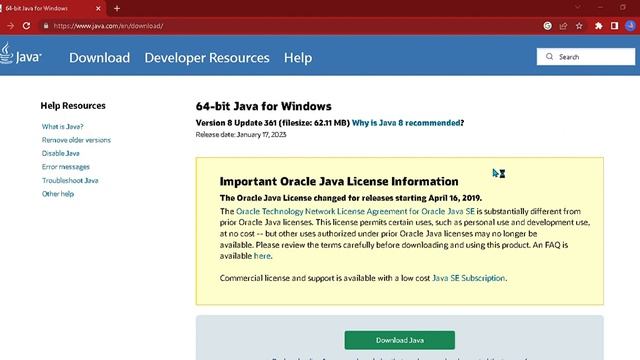Viewport: 640px width, 360px height.
Task: Click the 64-bit Java for Windows page heading
Action: [264, 107]
